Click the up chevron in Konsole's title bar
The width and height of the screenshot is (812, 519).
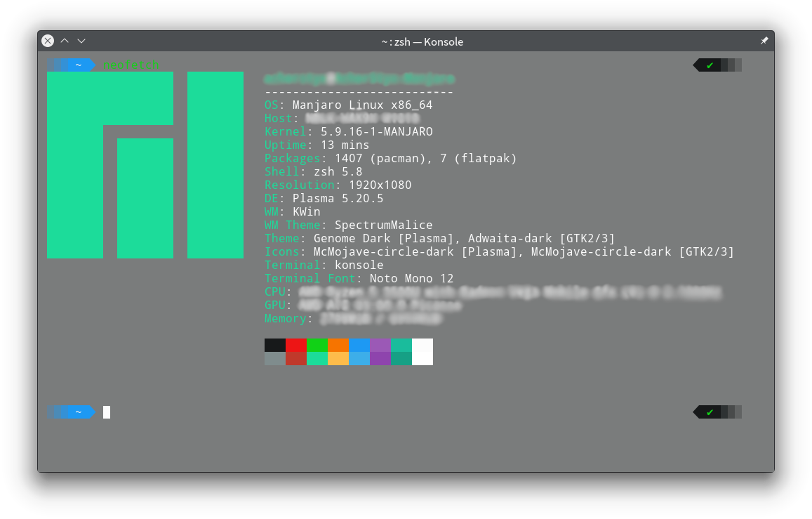(x=65, y=41)
